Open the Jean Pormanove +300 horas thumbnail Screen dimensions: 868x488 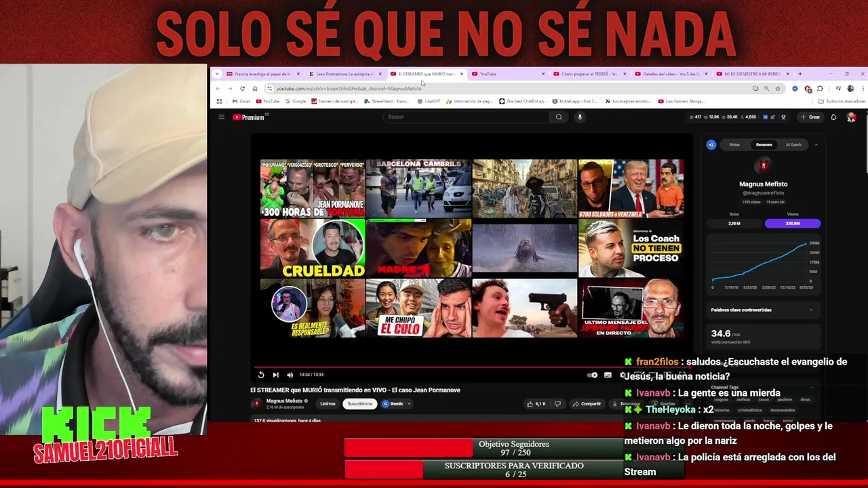(x=313, y=188)
